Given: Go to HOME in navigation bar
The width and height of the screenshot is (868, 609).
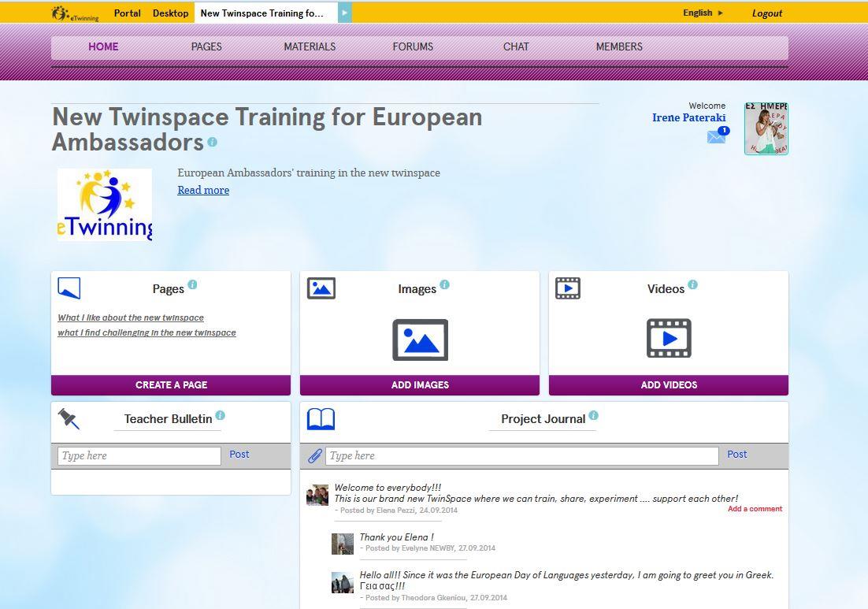Looking at the screenshot, I should tap(103, 47).
